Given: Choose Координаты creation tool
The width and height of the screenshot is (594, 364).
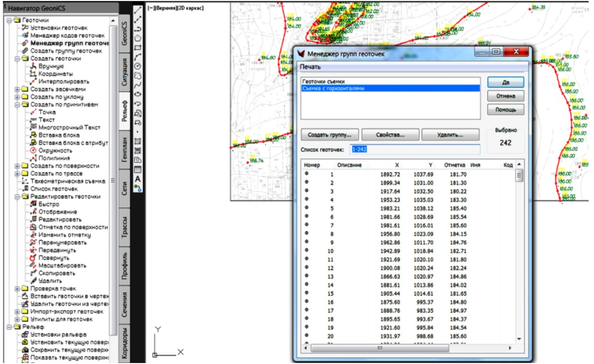Looking at the screenshot, I should tap(55, 74).
